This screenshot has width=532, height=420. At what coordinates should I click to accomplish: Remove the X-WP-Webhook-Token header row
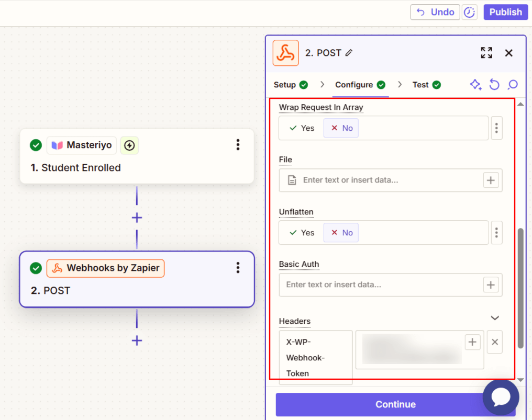point(495,342)
